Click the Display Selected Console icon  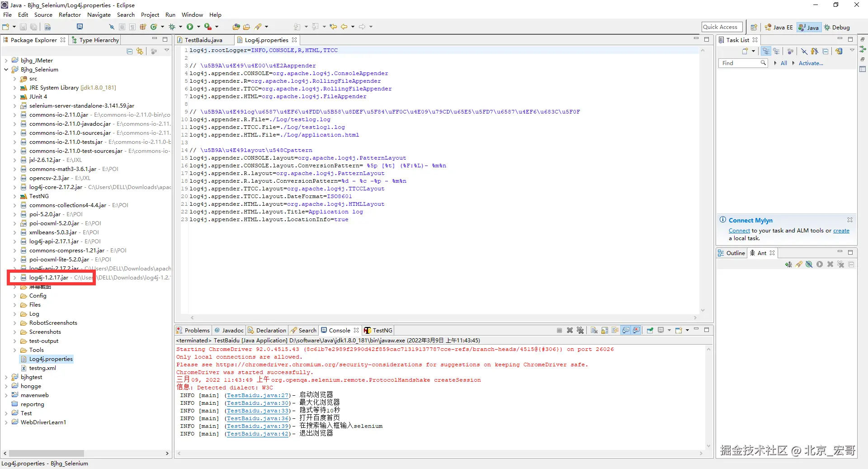click(660, 330)
